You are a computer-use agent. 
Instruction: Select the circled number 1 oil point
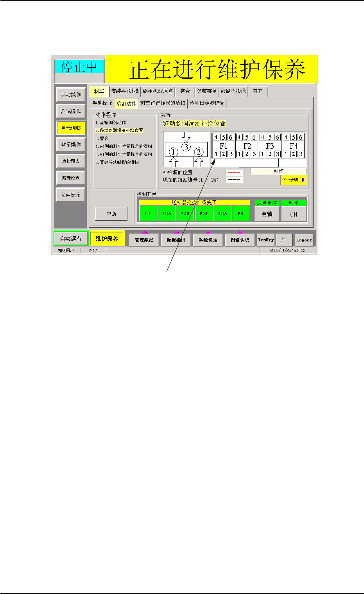coord(174,152)
